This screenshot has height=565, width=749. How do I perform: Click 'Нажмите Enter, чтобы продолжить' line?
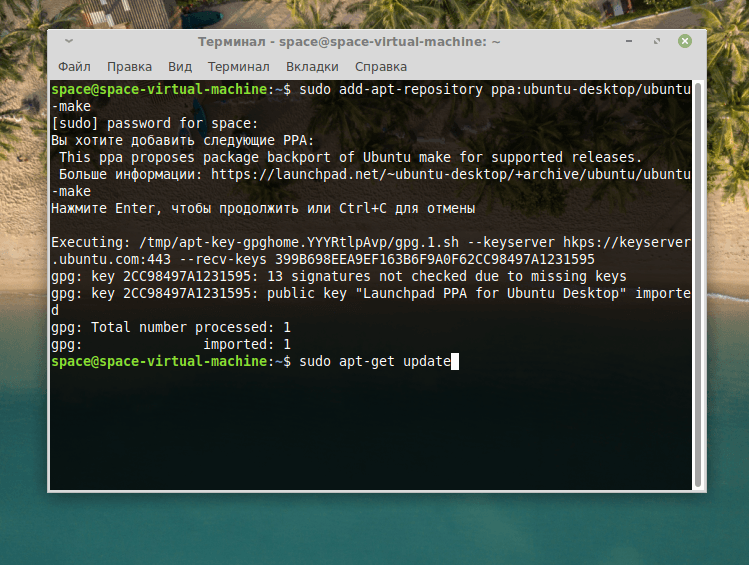[263, 209]
